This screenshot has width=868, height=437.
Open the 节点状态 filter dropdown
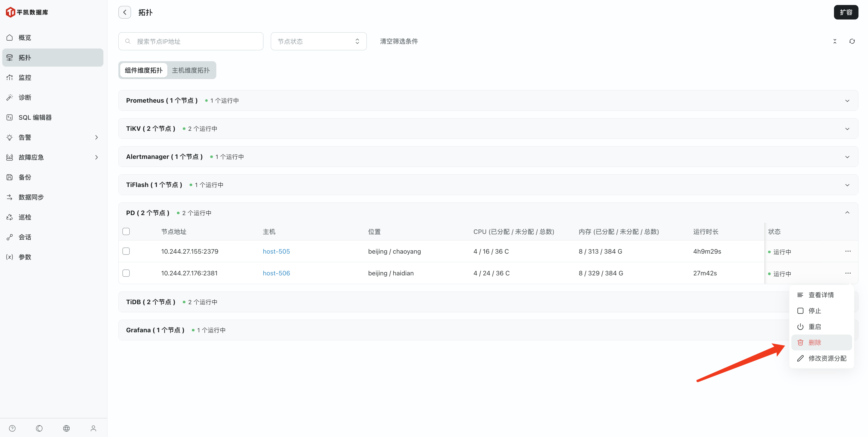tap(318, 41)
